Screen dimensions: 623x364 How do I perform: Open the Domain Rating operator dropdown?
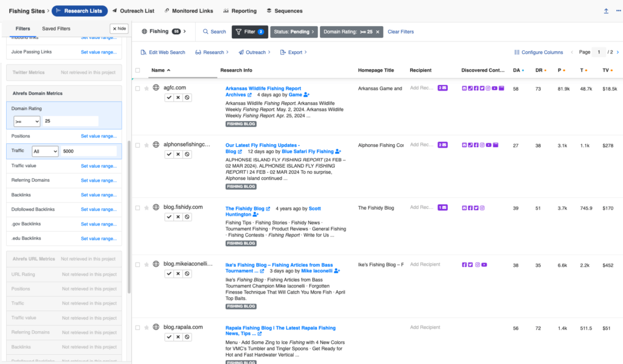click(27, 122)
